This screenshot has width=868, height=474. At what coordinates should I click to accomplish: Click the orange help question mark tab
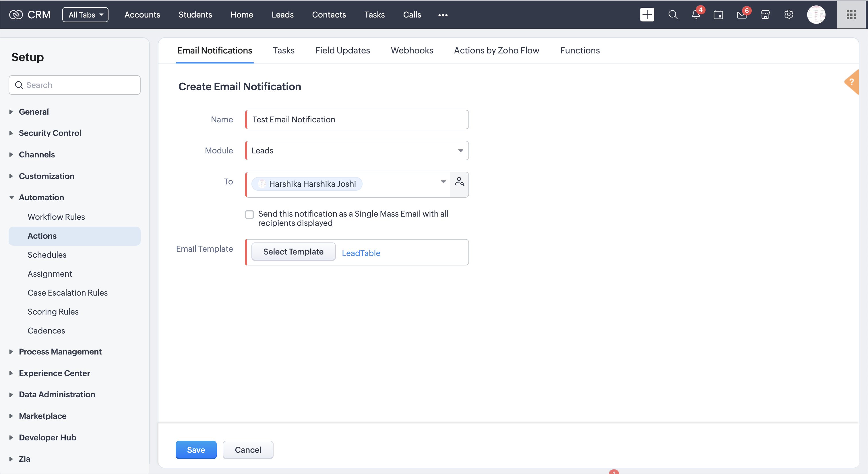[852, 82]
